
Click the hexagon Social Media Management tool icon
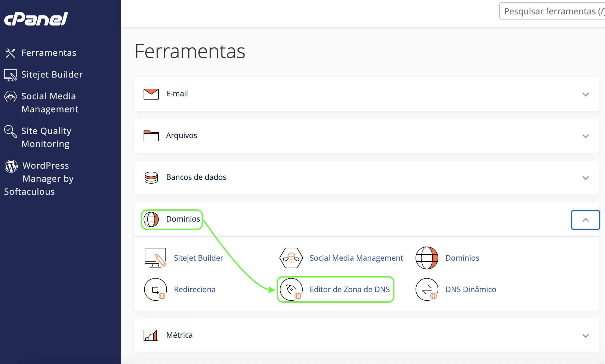pos(291,258)
